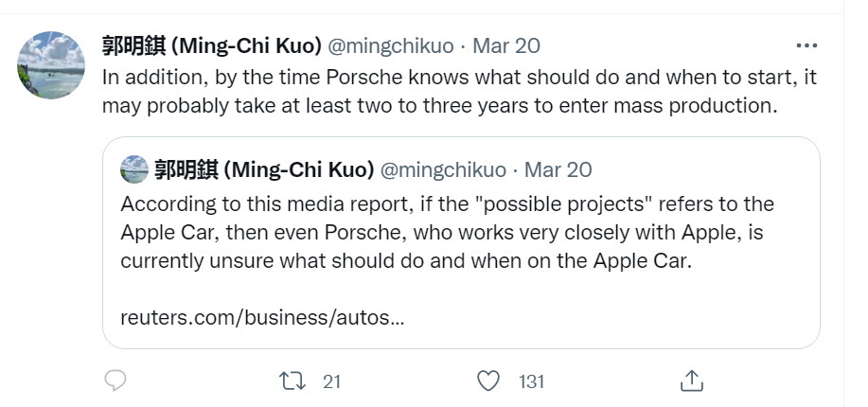
Task: Open Ming-Chi Kuo display name in main tweet
Action: coord(211,45)
